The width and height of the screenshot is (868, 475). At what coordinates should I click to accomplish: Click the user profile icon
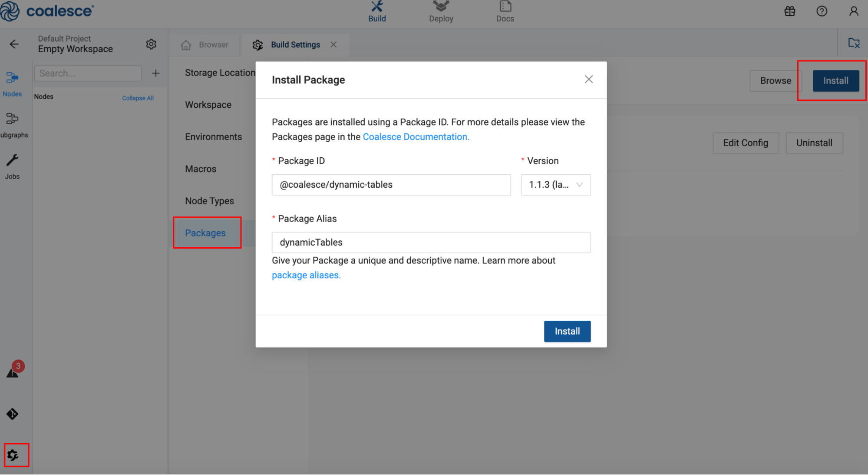click(853, 11)
